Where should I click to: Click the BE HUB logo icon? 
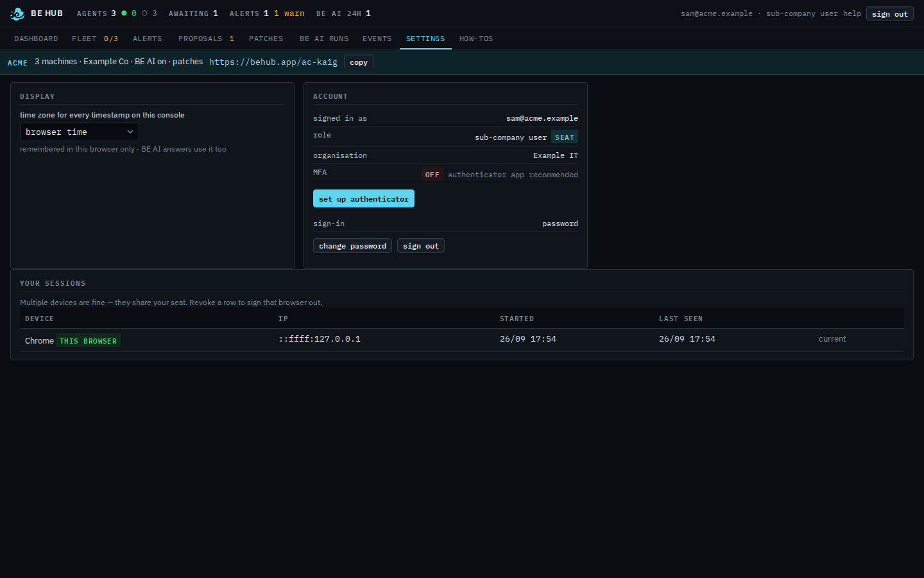(17, 13)
